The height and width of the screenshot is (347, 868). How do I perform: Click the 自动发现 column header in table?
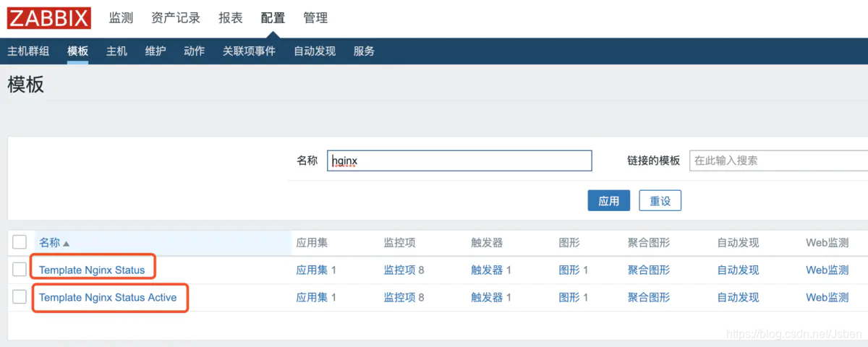pos(738,243)
